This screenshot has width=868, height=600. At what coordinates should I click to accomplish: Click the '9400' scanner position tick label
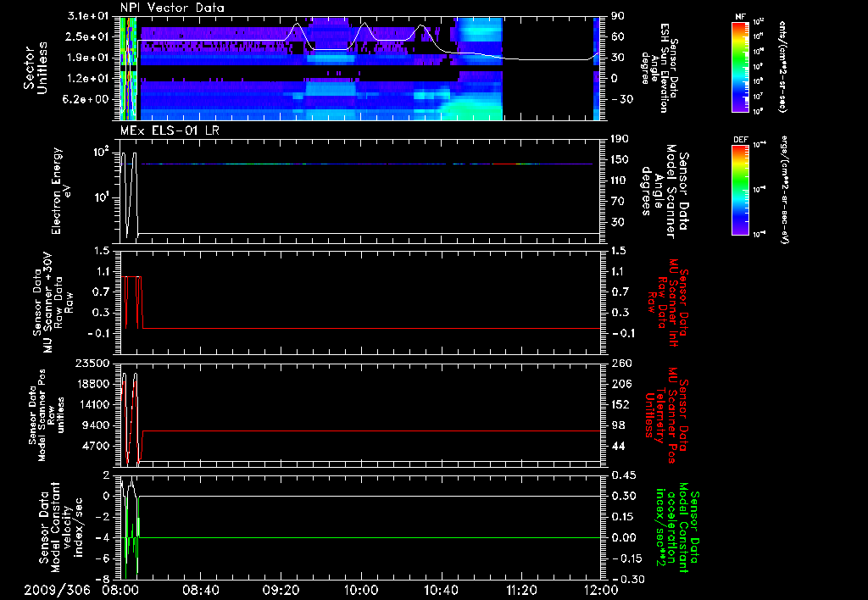point(96,425)
